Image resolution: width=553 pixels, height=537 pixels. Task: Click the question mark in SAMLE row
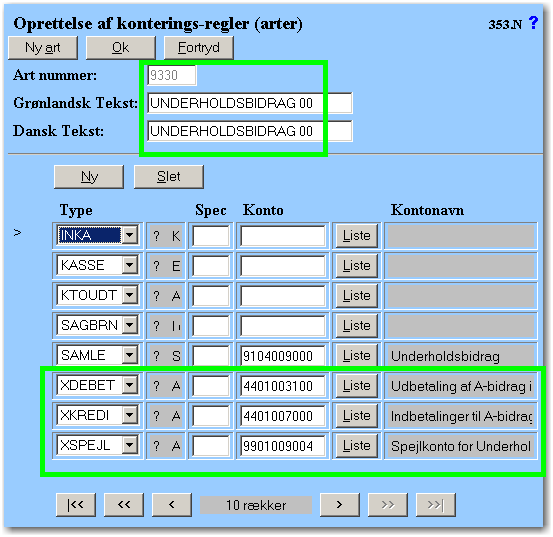tap(157, 355)
